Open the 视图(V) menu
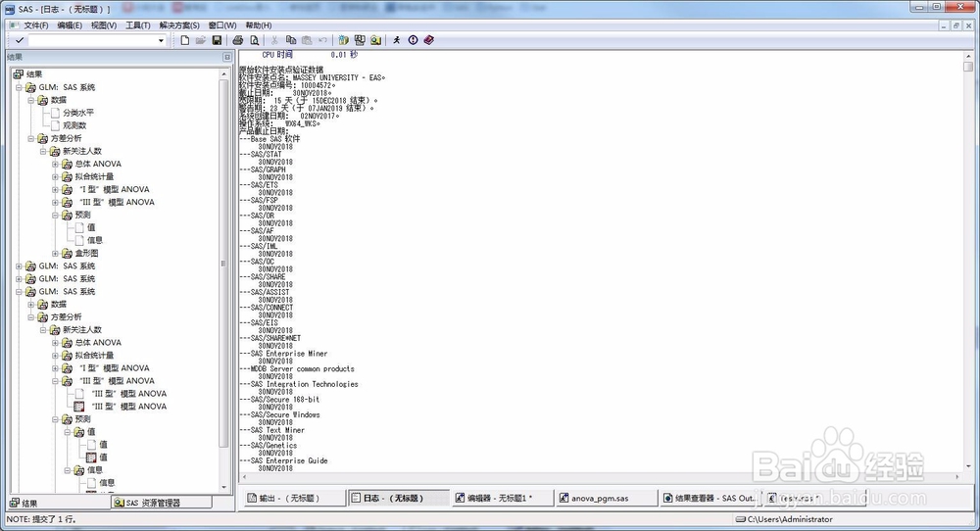This screenshot has width=980, height=531. [x=104, y=25]
